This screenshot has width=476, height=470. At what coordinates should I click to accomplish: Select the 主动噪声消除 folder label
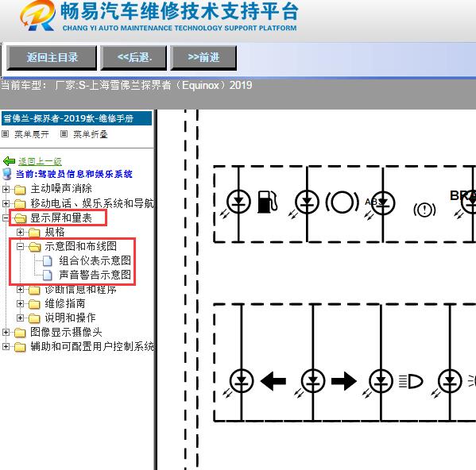pyautogui.click(x=61, y=189)
